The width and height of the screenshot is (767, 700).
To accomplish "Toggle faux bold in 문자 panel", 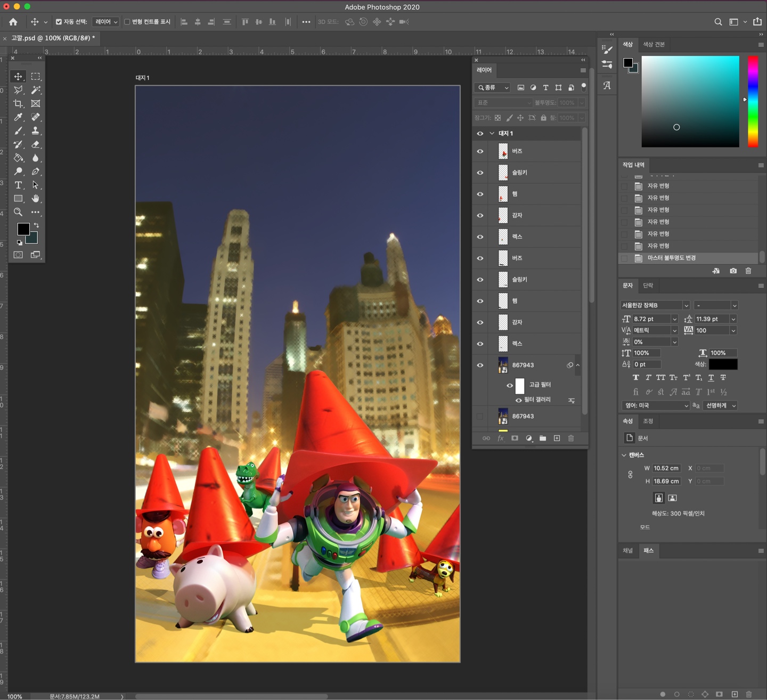I will click(x=635, y=378).
